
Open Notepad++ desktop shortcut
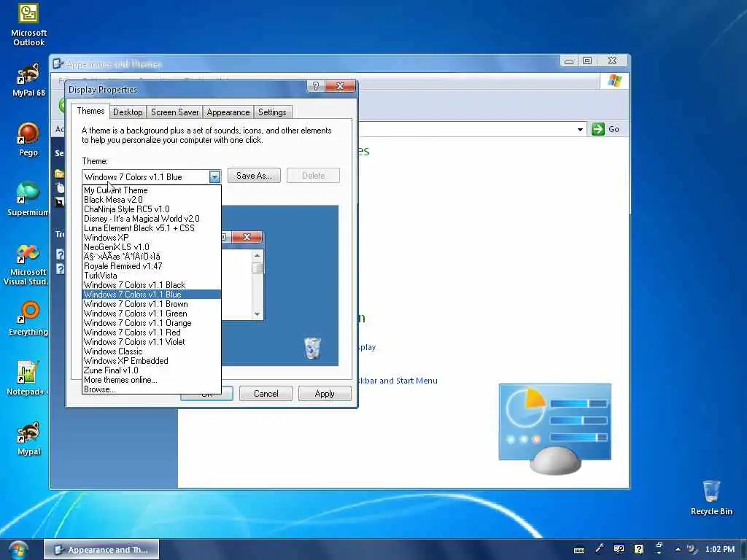tap(28, 378)
